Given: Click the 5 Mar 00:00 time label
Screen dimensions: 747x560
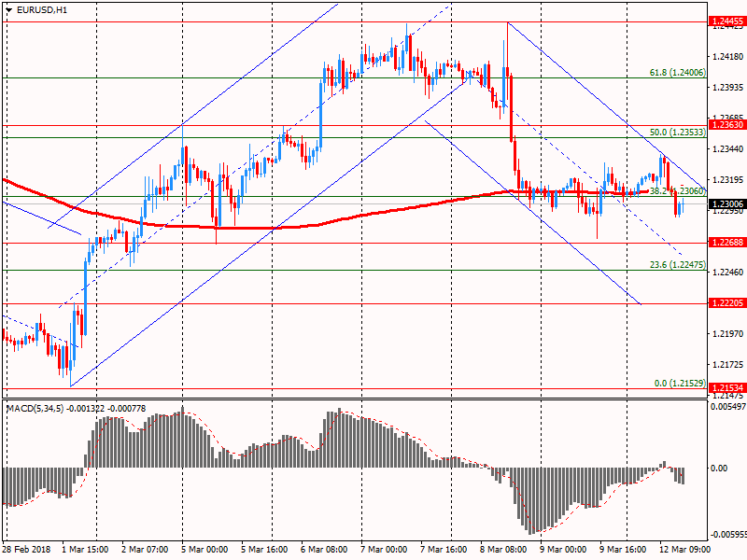Looking at the screenshot, I should pos(204,549).
